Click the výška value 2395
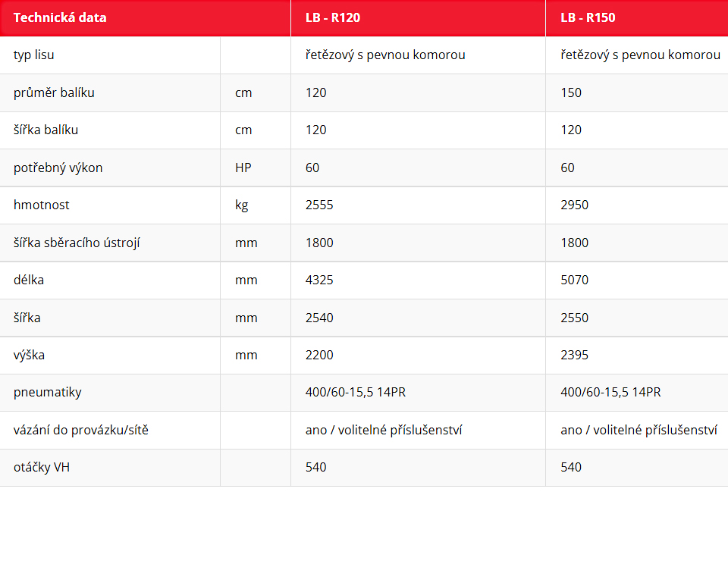The height and width of the screenshot is (564, 728). click(574, 355)
